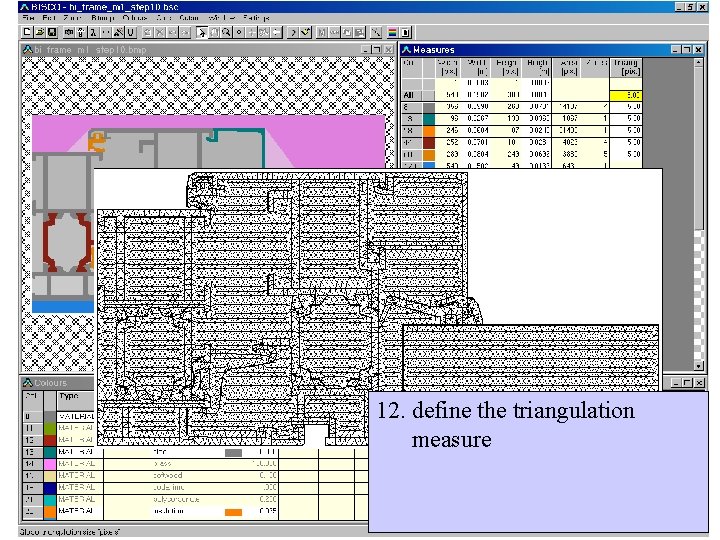Open the Edit menu

[x=49, y=18]
